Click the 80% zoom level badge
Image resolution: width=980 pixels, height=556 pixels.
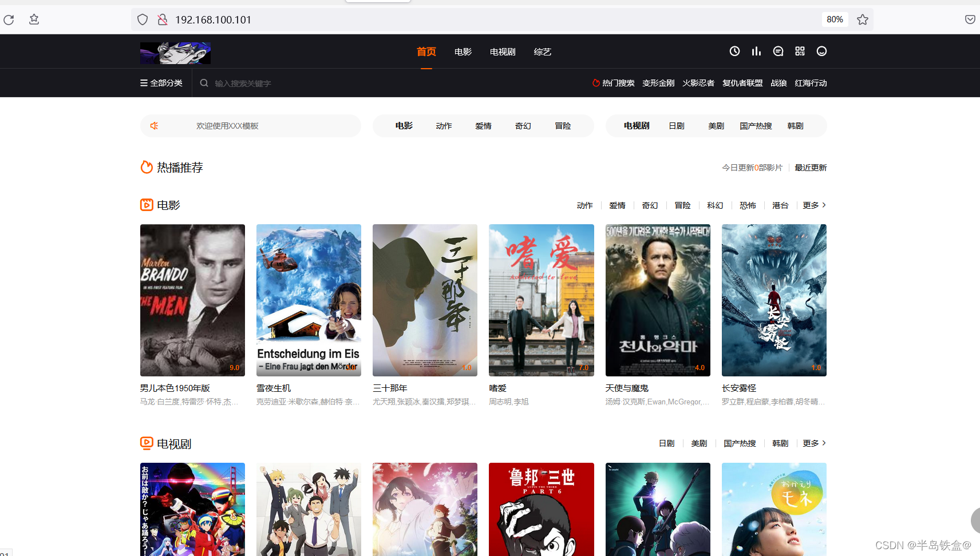point(835,19)
